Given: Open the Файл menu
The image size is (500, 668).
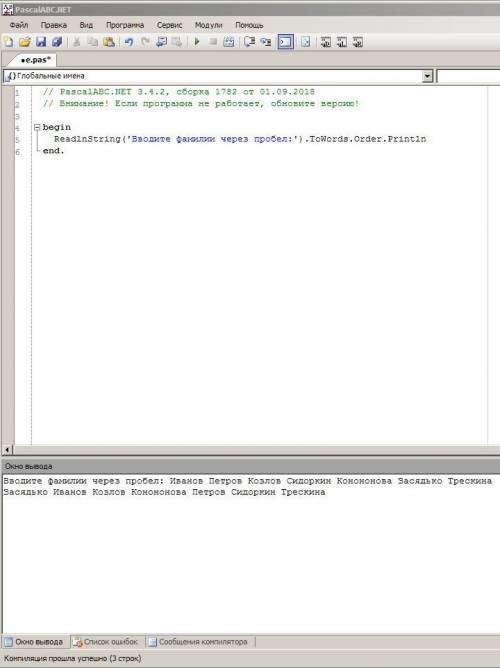Looking at the screenshot, I should (19, 25).
